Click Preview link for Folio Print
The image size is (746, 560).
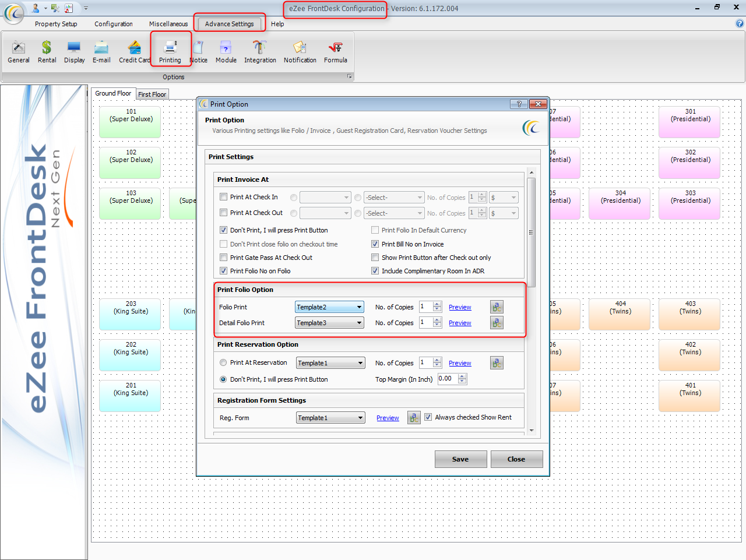pyautogui.click(x=460, y=307)
